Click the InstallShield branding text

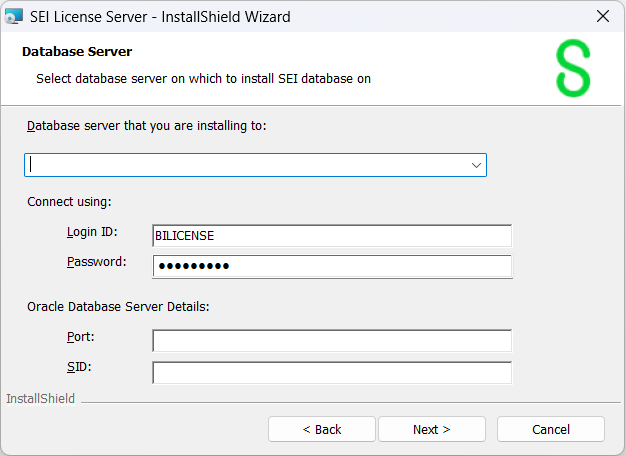40,399
